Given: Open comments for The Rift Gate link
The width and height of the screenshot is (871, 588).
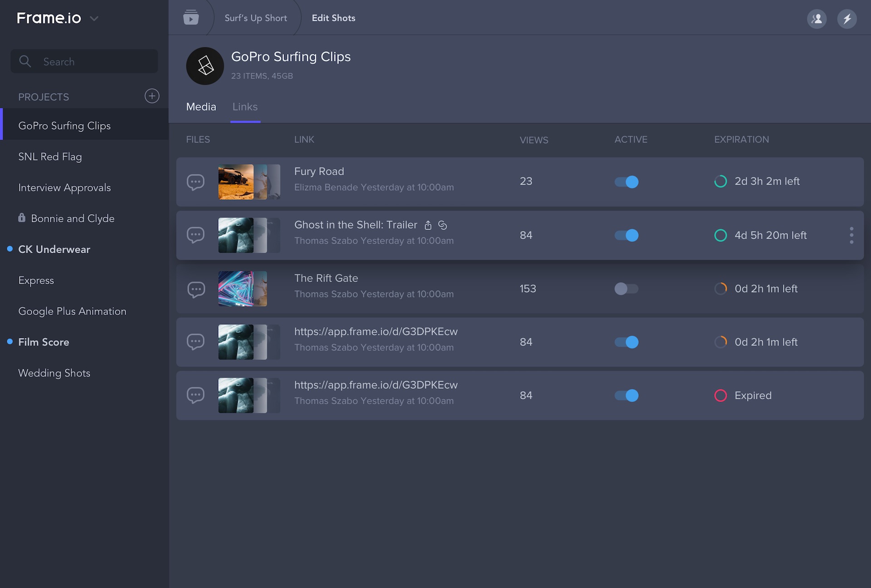Looking at the screenshot, I should (x=196, y=289).
